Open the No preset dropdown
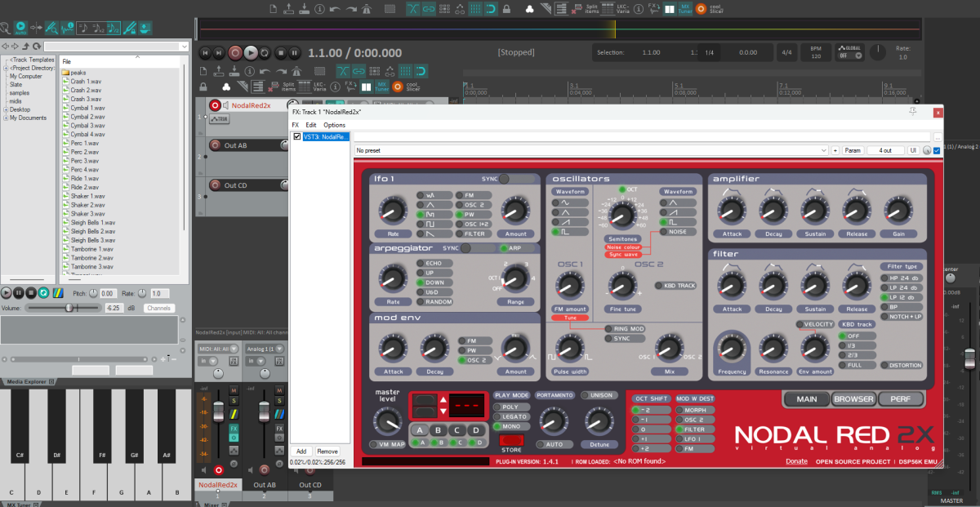 tap(592, 150)
